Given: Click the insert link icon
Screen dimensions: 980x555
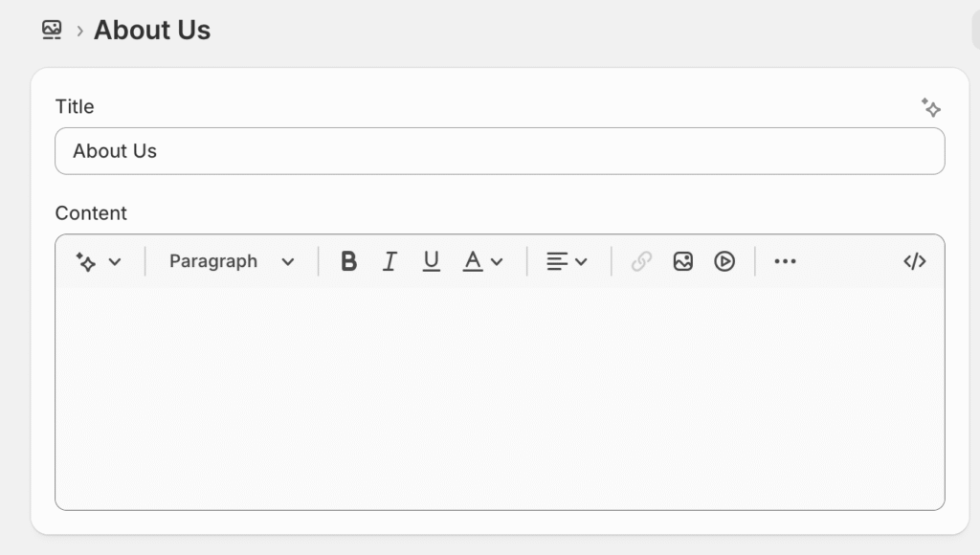Looking at the screenshot, I should [641, 261].
